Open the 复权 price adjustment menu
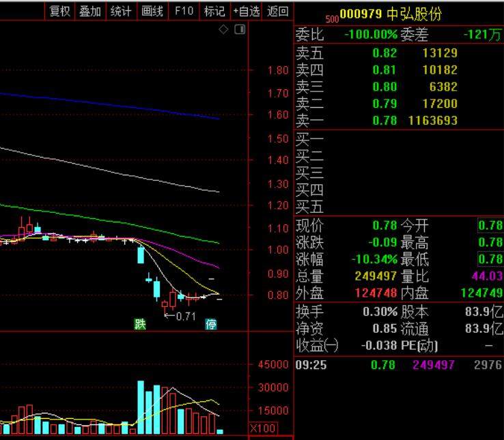The image size is (504, 440). coord(60,11)
